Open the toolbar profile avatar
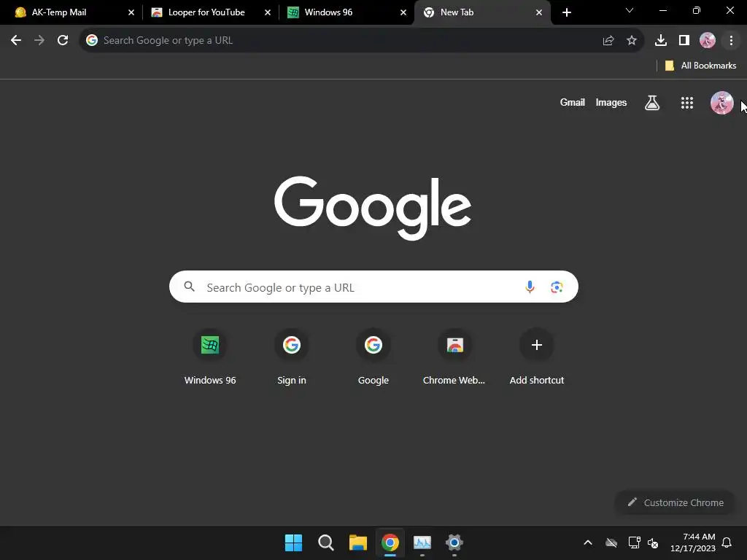This screenshot has width=747, height=560. click(x=708, y=41)
